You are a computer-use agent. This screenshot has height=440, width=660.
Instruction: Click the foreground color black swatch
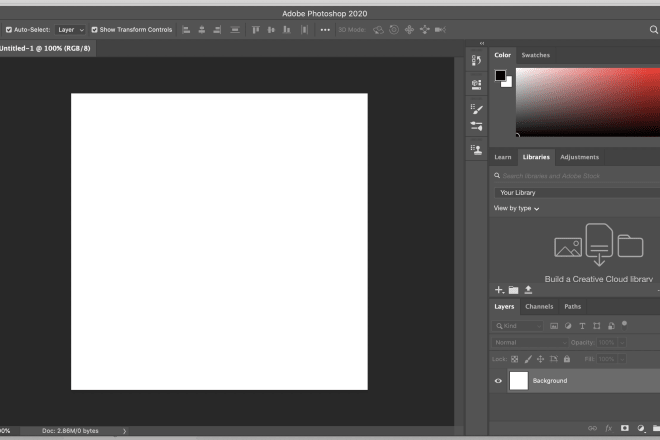pyautogui.click(x=500, y=75)
